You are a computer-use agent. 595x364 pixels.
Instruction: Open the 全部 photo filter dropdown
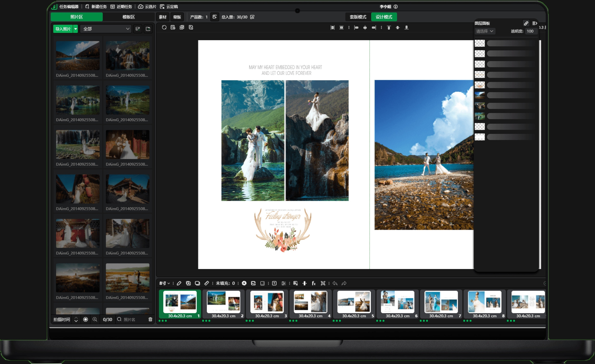point(106,29)
